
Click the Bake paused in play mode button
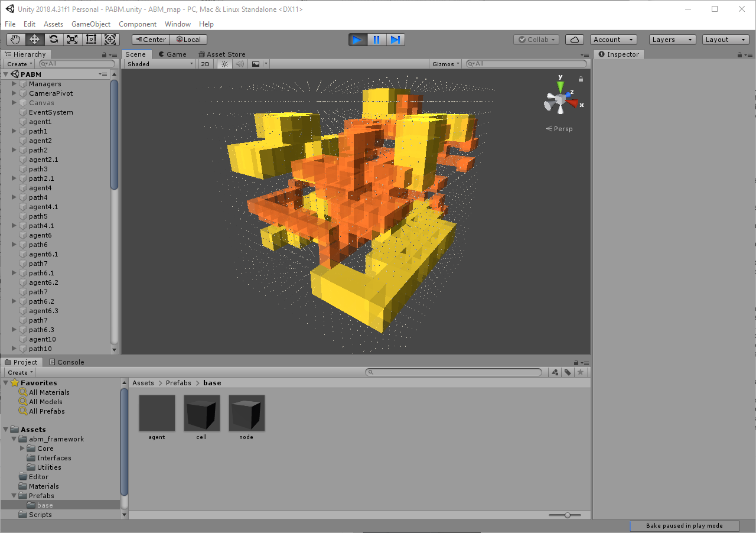684,525
